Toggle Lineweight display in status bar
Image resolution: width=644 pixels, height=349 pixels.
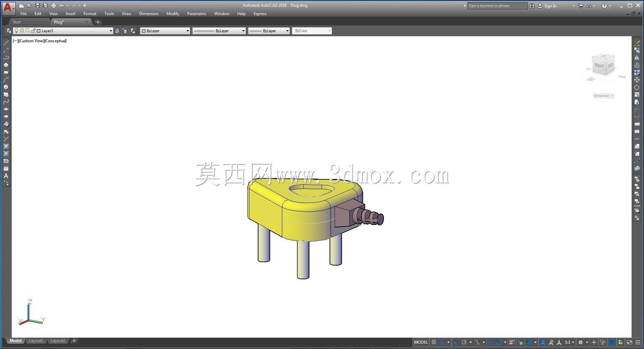(512, 342)
